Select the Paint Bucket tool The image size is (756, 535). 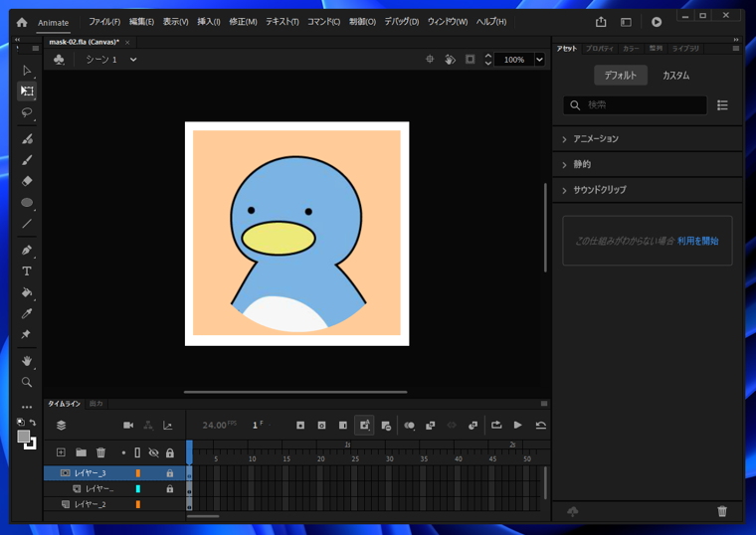coord(27,292)
